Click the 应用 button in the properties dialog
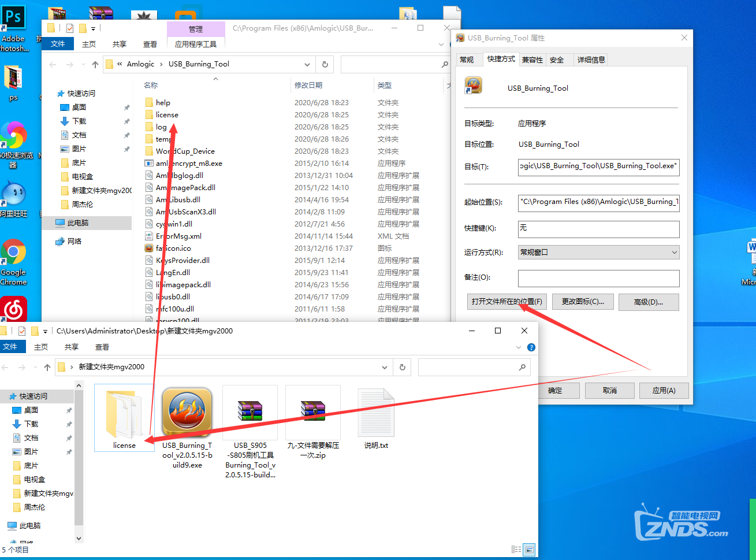 [x=664, y=391]
